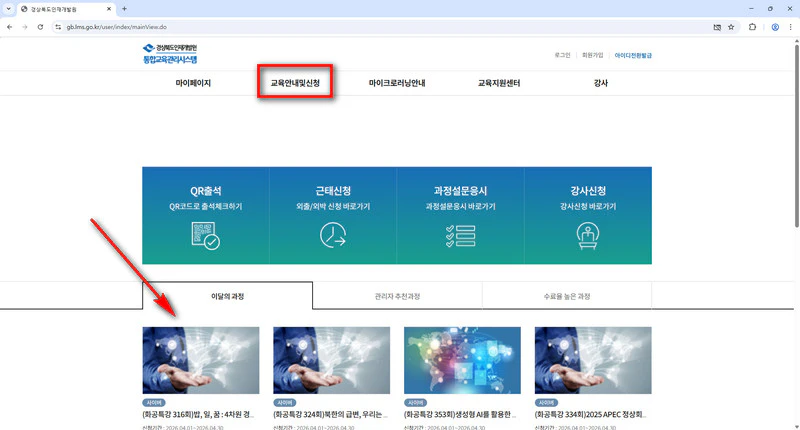Open the browser extensions puzzle icon
Viewport: 800px width, 430px height.
click(x=752, y=27)
